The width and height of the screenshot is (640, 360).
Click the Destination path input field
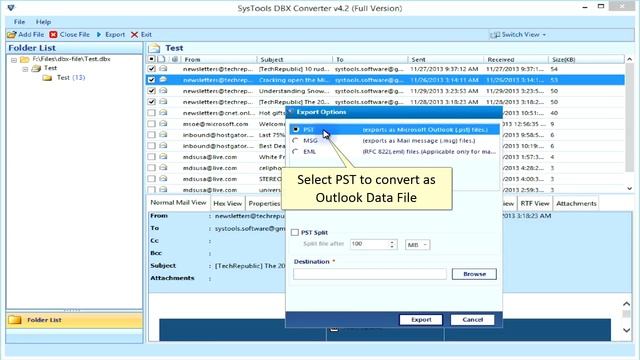(x=370, y=274)
